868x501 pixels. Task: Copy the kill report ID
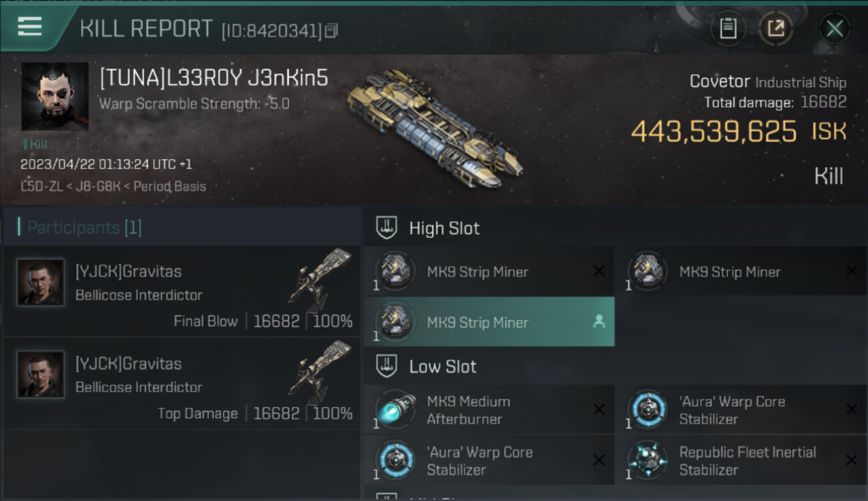[332, 31]
